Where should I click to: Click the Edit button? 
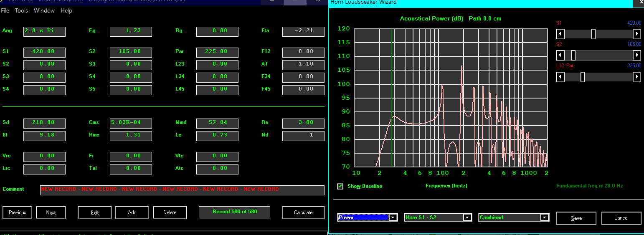click(x=95, y=212)
